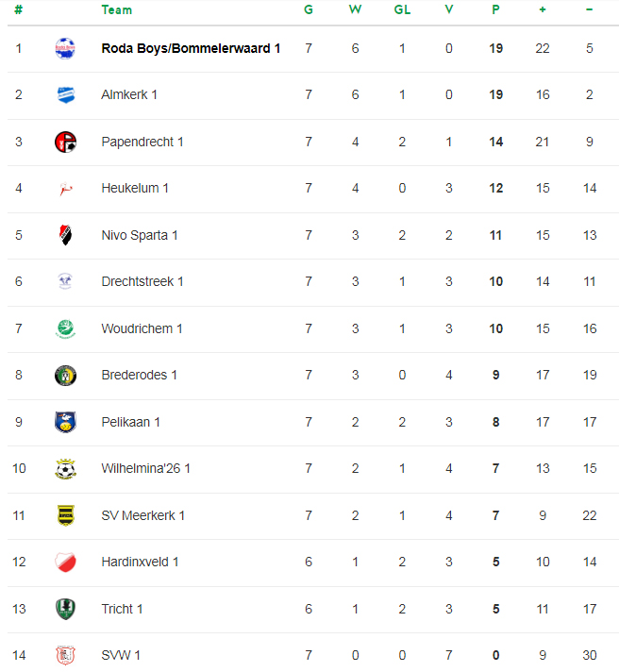Viewport: 619px width, 672px height.
Task: Click the Almkerk club logo
Action: [x=64, y=95]
